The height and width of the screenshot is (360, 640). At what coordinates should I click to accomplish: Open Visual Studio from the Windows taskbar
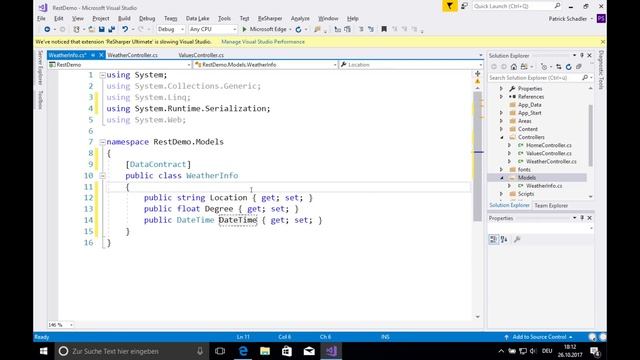pos(331,351)
